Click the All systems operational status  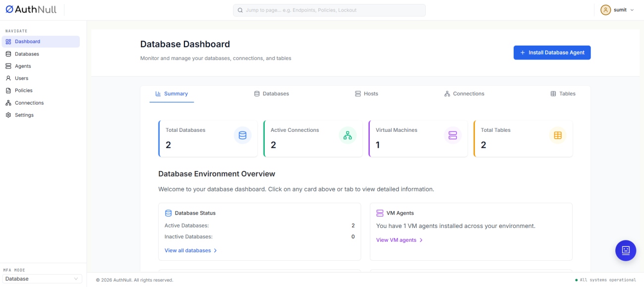605,280
